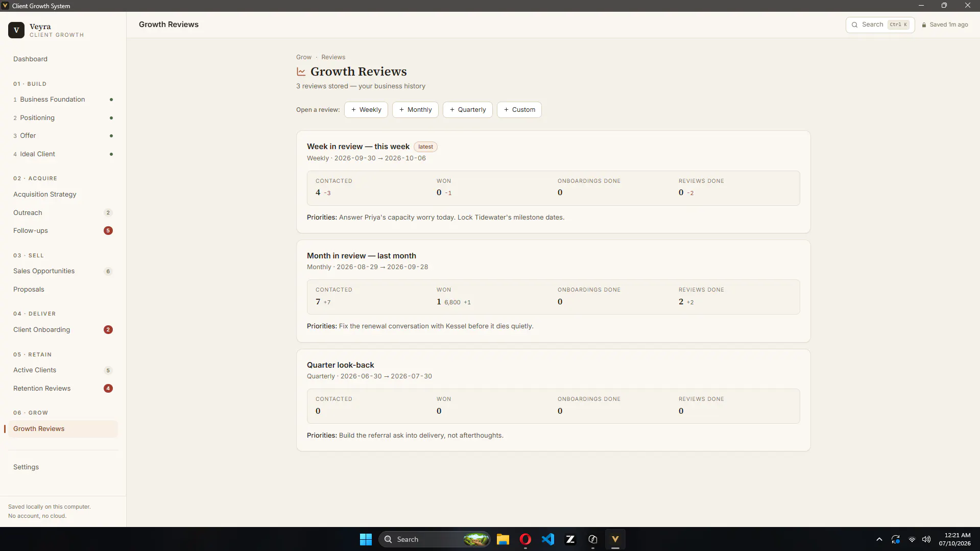Open the Windows Start menu

click(x=366, y=539)
